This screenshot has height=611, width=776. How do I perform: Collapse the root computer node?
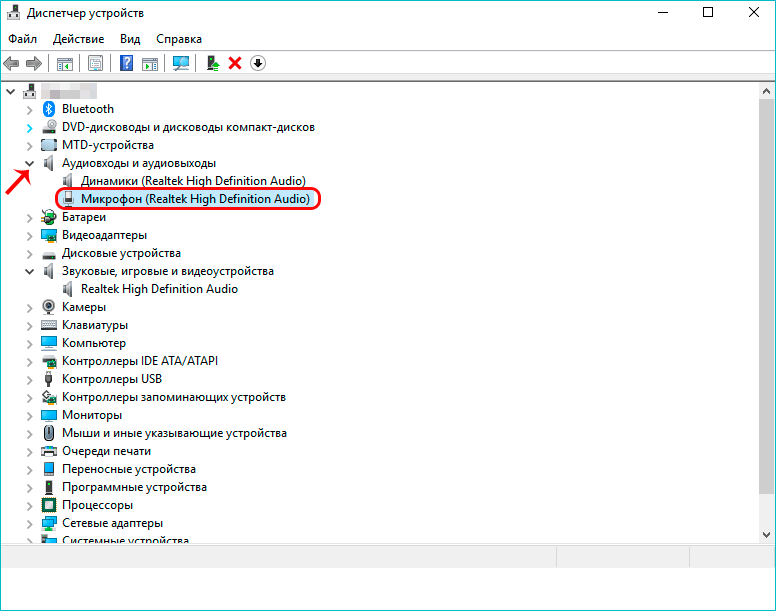tap(10, 92)
